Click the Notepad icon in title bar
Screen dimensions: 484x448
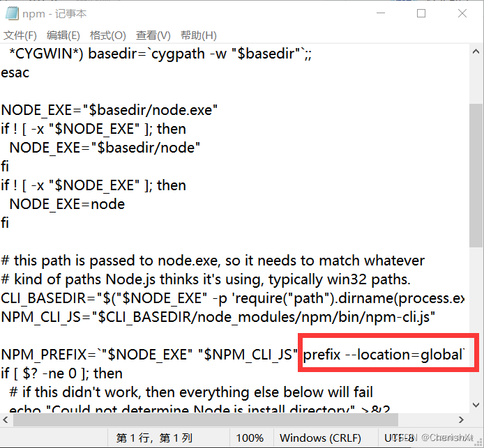12,13
